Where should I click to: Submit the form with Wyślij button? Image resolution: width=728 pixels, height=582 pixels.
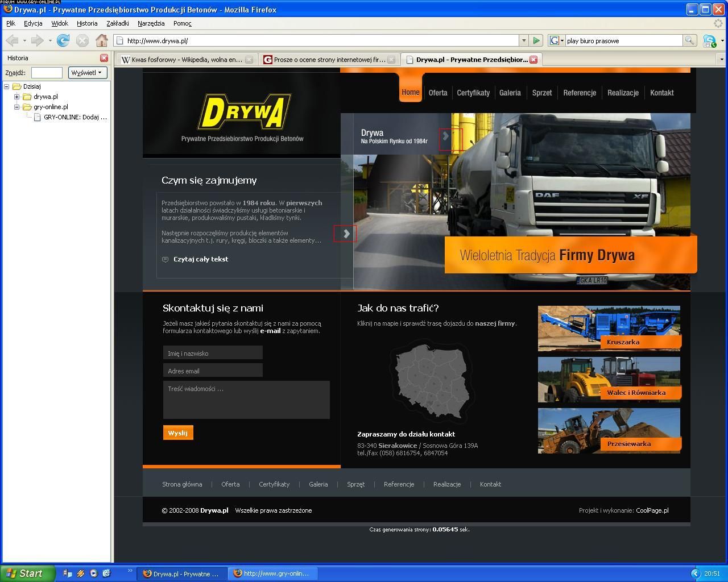point(178,433)
